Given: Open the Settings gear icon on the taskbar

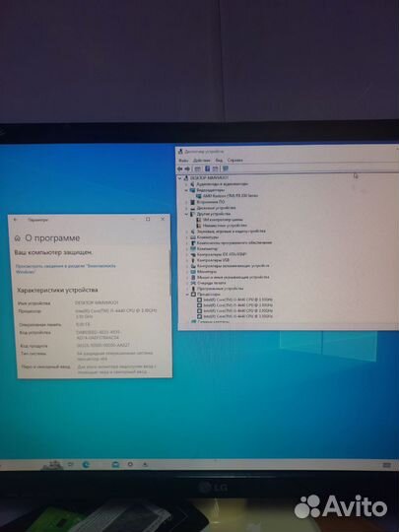Looking at the screenshot, I should pos(130,464).
